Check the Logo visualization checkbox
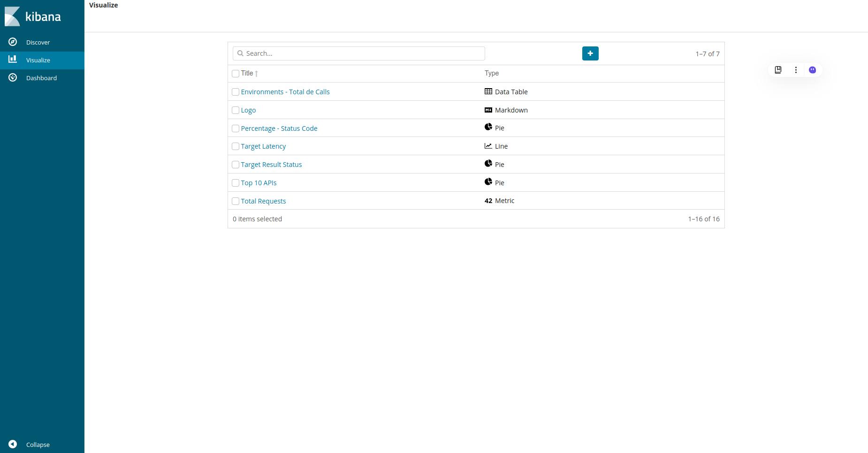Image resolution: width=868 pixels, height=453 pixels. coord(236,110)
